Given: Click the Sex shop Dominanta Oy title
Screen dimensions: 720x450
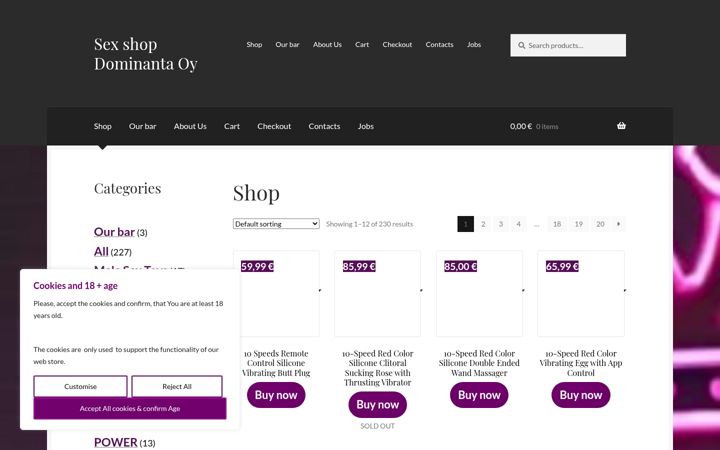Looking at the screenshot, I should point(146,54).
